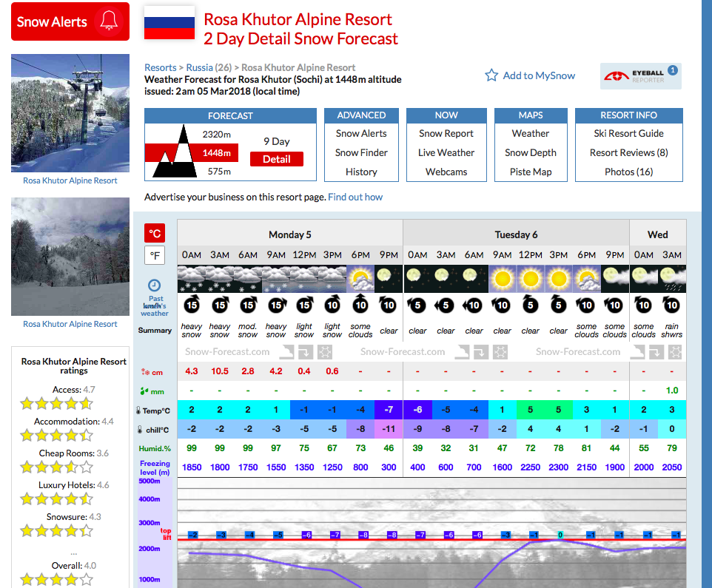
Task: Switch temperature units to °F
Action: pos(155,255)
